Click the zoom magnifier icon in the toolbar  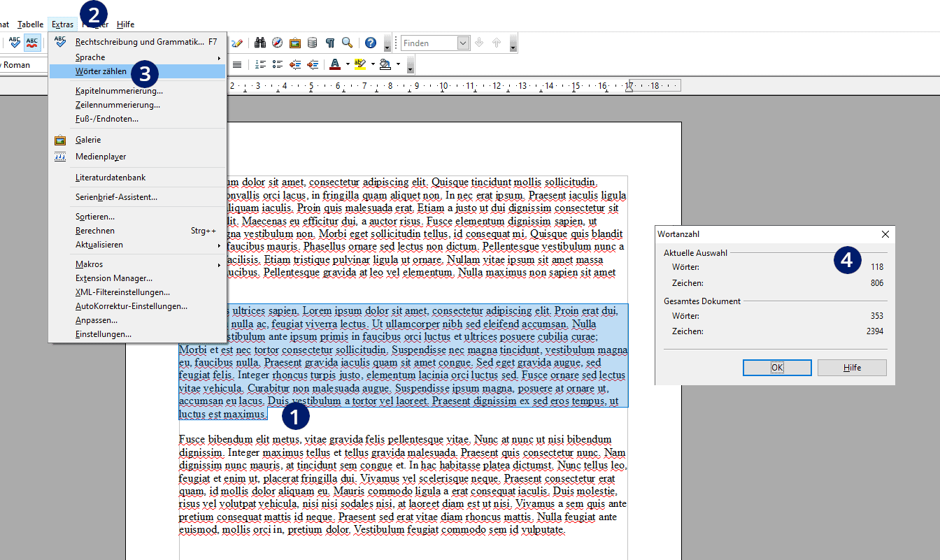click(x=347, y=43)
